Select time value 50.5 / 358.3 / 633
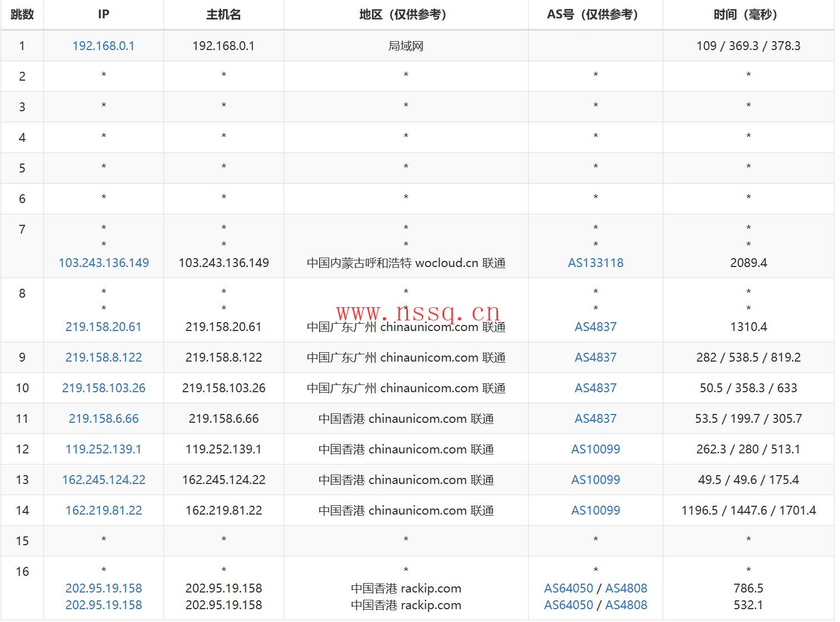This screenshot has height=622, width=840. (748, 388)
